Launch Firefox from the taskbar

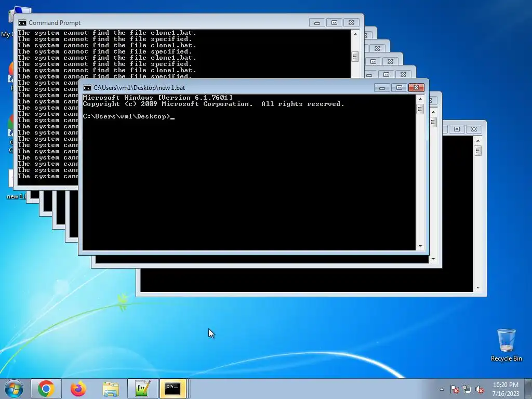pos(78,389)
